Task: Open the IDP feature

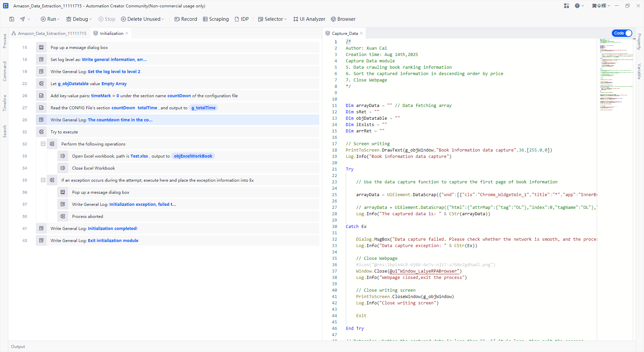Action: click(x=241, y=19)
